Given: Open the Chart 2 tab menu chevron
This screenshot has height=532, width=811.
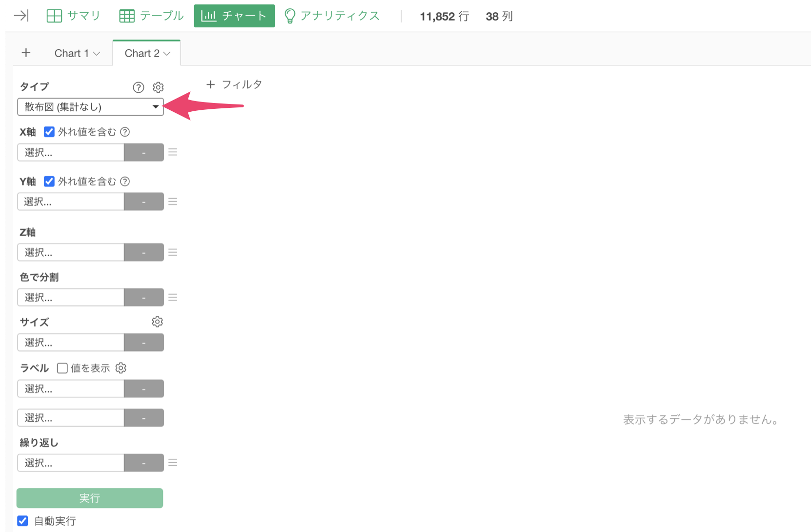Looking at the screenshot, I should [167, 54].
